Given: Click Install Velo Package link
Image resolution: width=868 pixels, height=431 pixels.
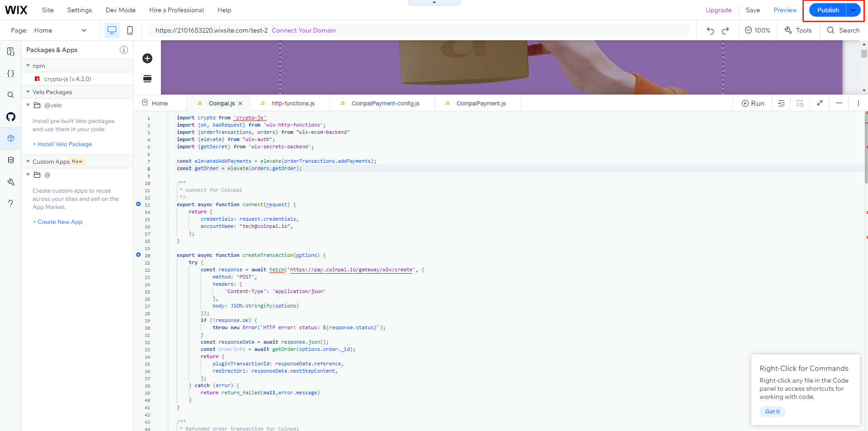Looking at the screenshot, I should click(62, 144).
